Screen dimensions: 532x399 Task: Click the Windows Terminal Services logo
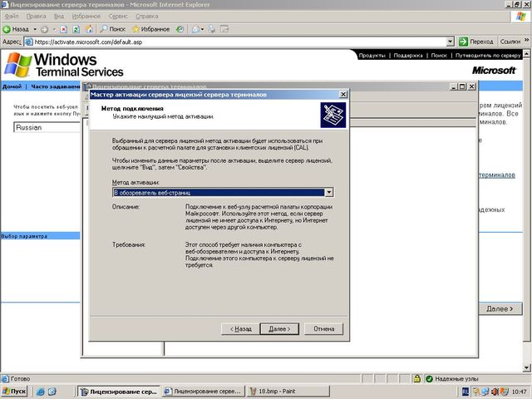tap(64, 65)
